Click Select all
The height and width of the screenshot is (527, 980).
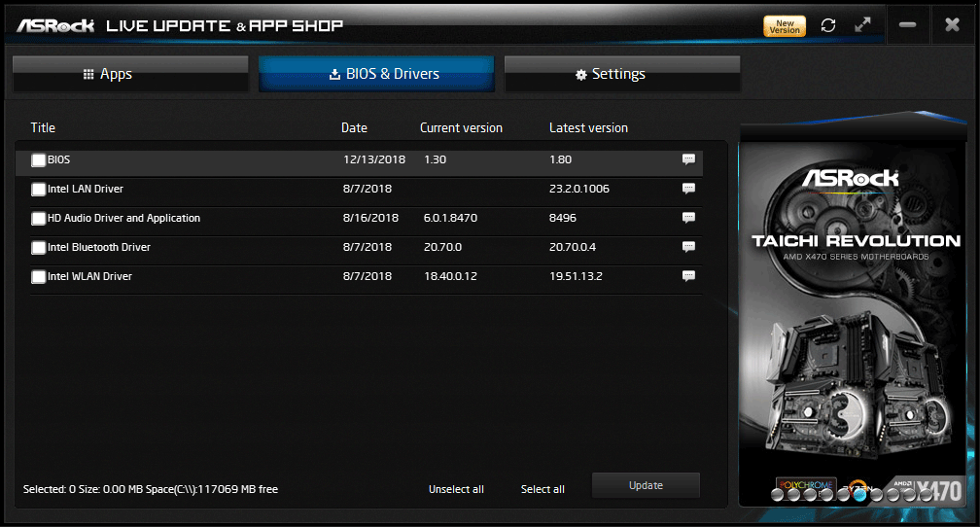[542, 489]
